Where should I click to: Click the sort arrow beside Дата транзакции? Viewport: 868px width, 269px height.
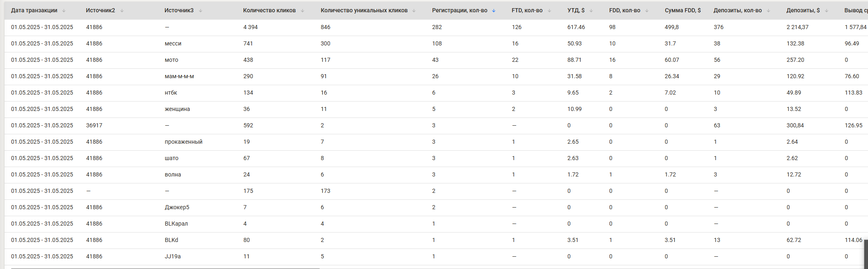coord(64,11)
